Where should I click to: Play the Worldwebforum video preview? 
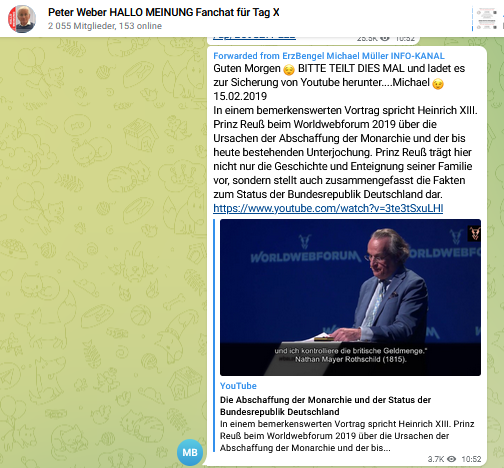pyautogui.click(x=350, y=297)
